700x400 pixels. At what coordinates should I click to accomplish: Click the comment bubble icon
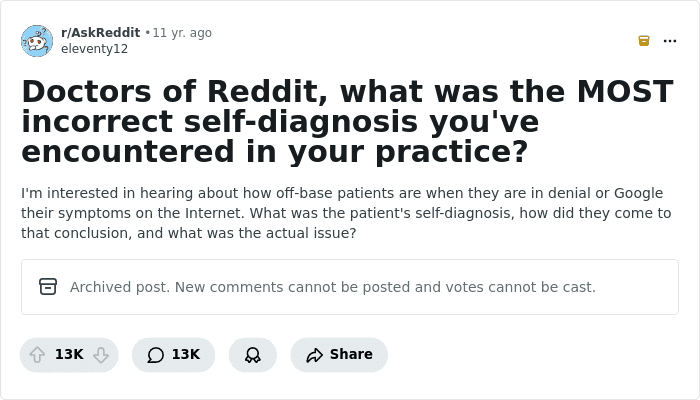click(155, 355)
